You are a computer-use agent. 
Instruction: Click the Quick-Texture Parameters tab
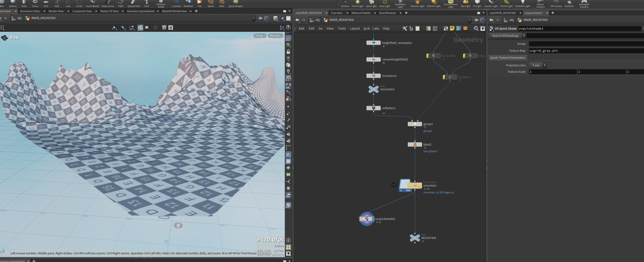[507, 58]
